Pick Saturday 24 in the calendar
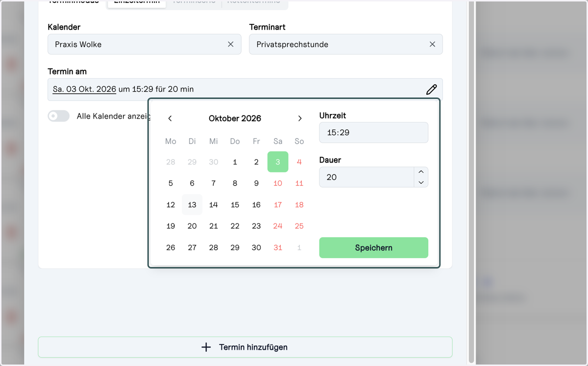 coord(278,226)
